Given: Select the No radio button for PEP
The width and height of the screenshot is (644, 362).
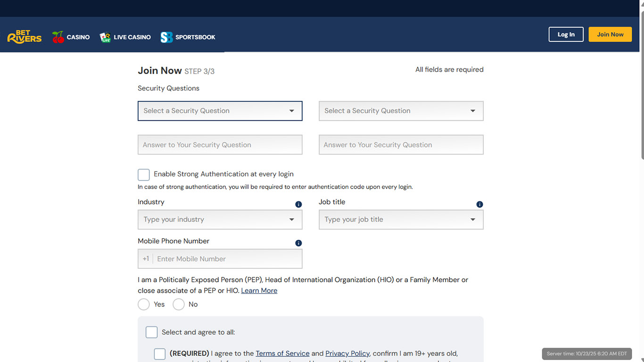Looking at the screenshot, I should (179, 304).
